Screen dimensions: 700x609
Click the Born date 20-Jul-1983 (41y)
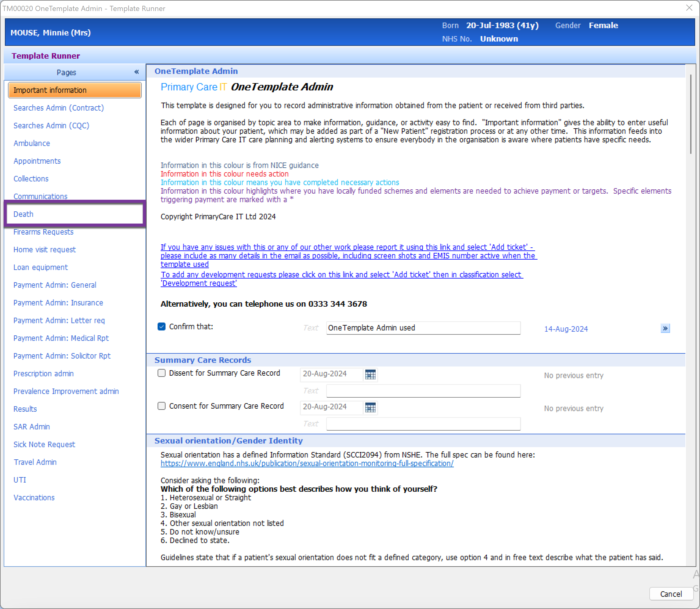(502, 25)
